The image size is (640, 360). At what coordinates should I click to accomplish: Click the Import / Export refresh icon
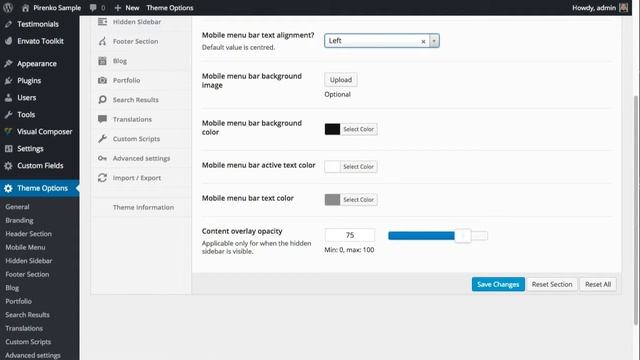[102, 178]
